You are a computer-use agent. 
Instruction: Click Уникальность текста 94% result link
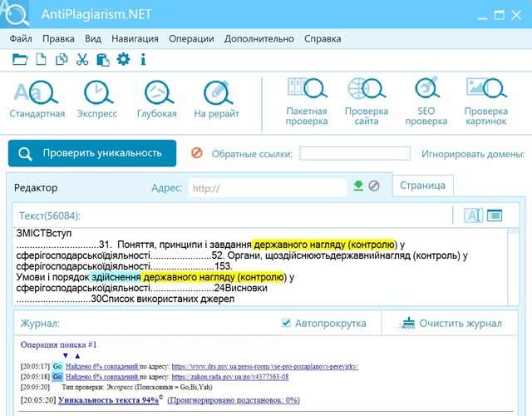pyautogui.click(x=109, y=400)
